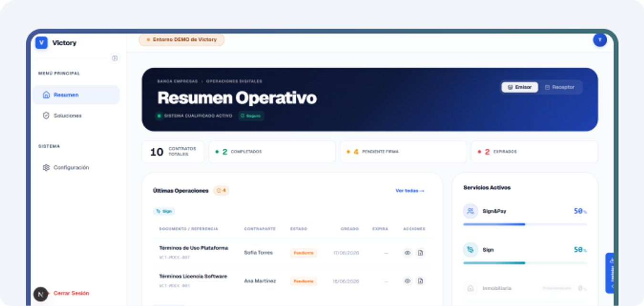
Task: Click Acciones column header
Action: tap(414, 229)
